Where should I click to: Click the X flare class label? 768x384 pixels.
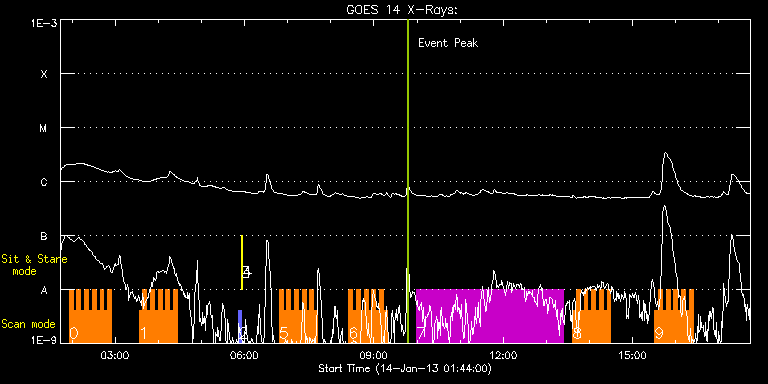(44, 74)
